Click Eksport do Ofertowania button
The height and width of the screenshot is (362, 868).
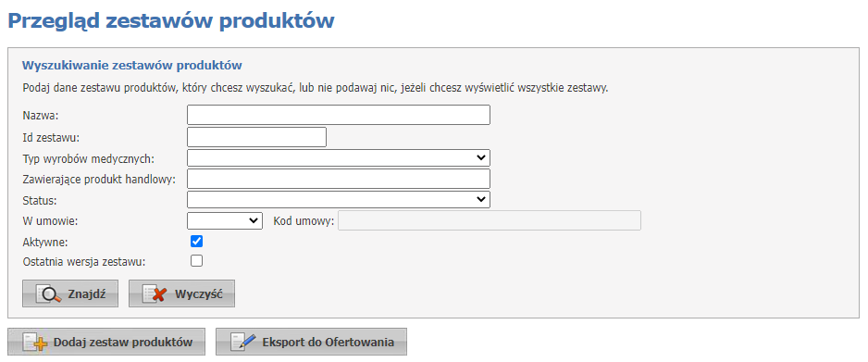pos(311,342)
